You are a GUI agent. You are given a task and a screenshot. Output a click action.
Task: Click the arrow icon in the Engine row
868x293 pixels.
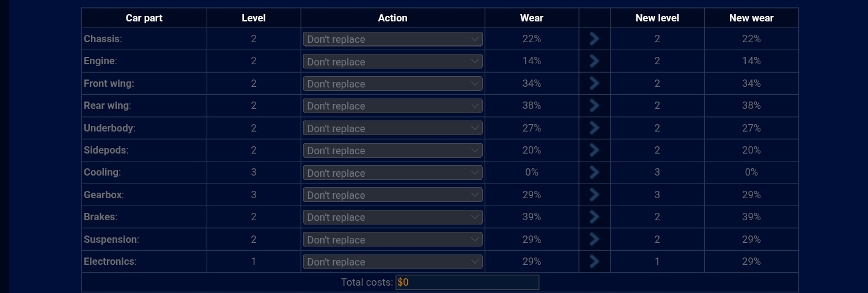594,61
